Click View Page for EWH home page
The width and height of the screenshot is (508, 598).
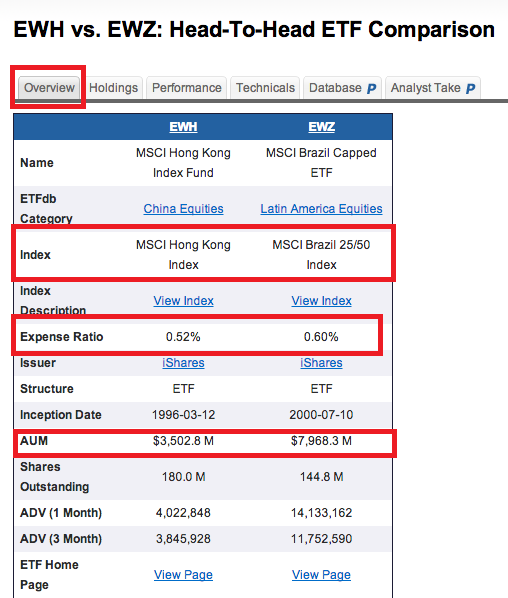coord(183,575)
